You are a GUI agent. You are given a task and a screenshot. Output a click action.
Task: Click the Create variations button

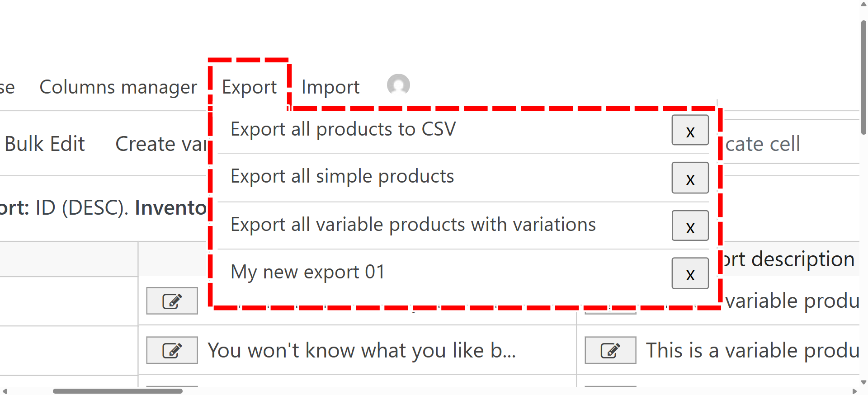click(x=160, y=144)
